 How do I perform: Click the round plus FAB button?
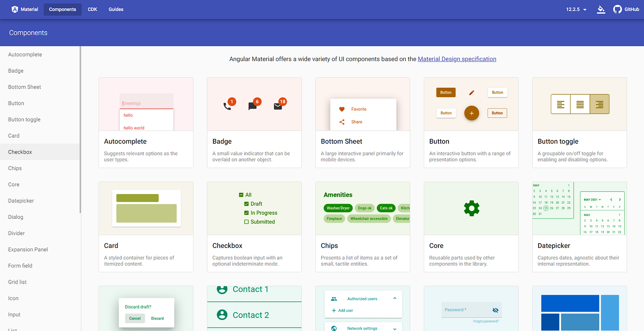[x=471, y=113]
